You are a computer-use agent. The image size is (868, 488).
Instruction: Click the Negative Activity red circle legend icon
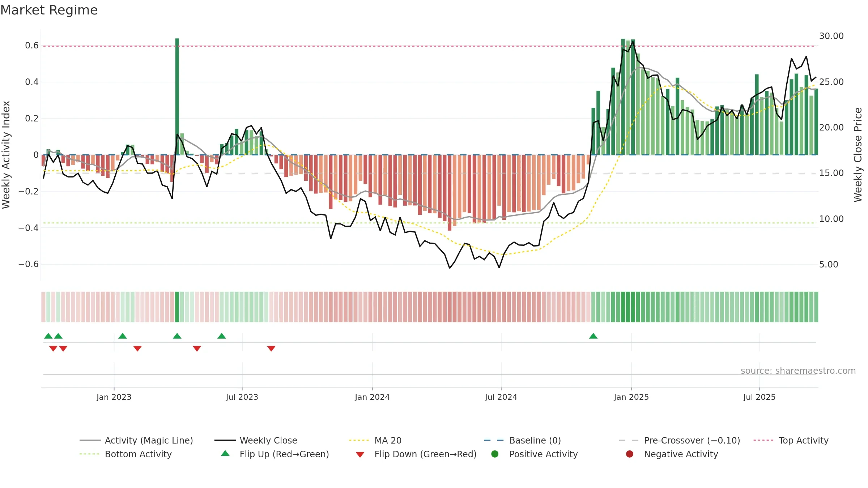(630, 454)
